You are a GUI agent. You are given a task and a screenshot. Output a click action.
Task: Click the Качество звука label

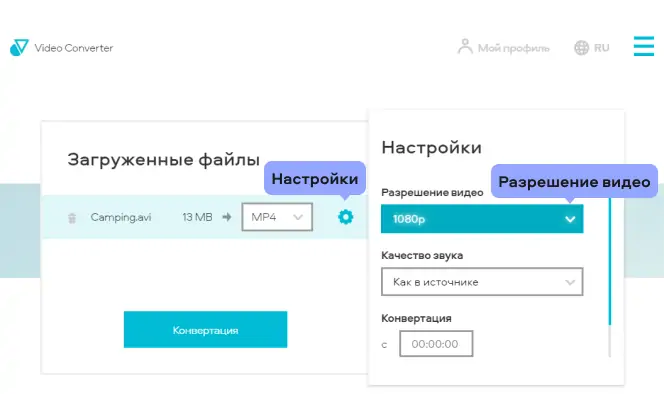tap(422, 255)
